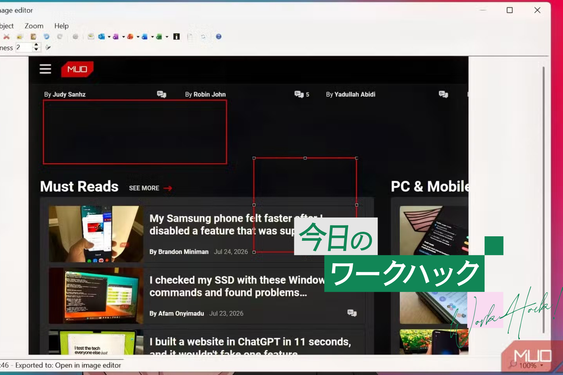Click the red PowerPoint export icon

[x=130, y=37]
